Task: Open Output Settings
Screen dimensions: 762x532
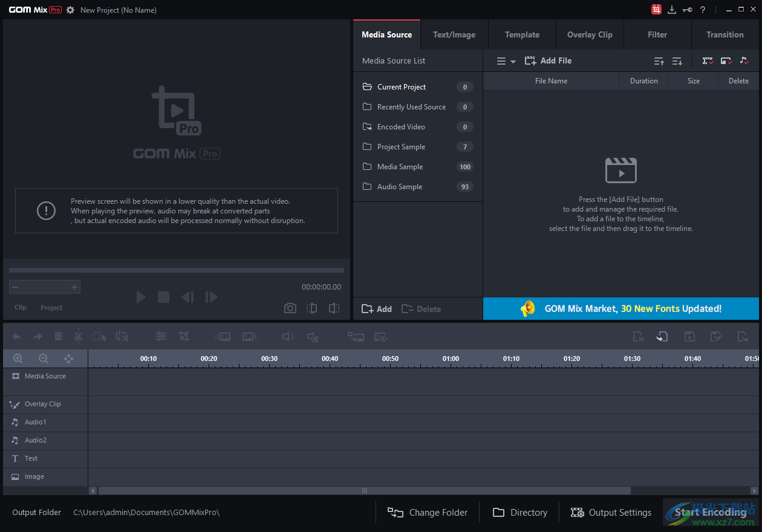Action: [x=611, y=513]
